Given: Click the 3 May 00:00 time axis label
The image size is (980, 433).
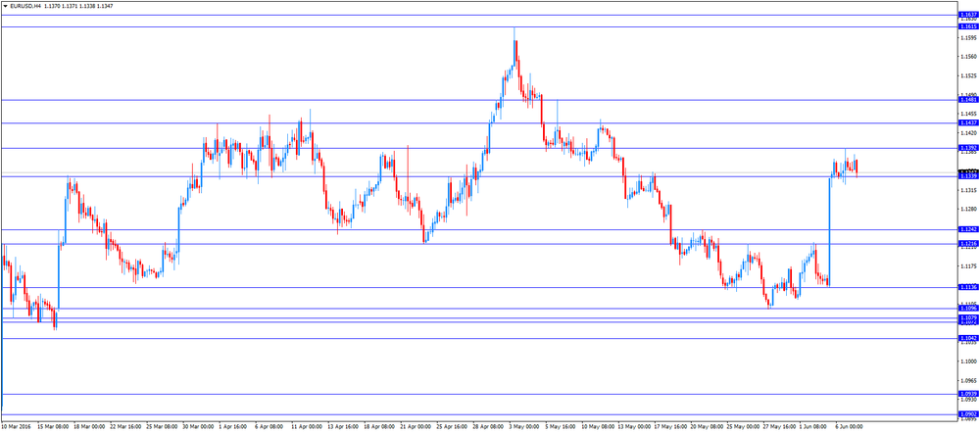Looking at the screenshot, I should [523, 428].
